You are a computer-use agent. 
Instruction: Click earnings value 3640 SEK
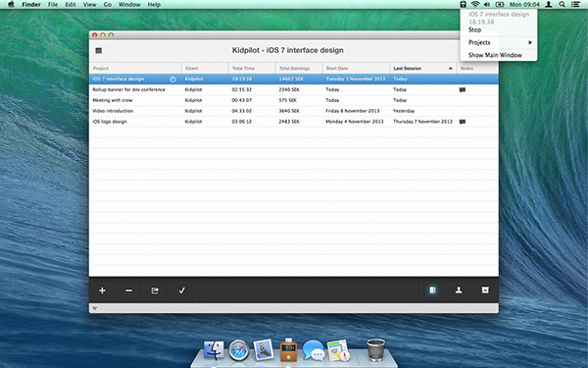click(x=289, y=111)
